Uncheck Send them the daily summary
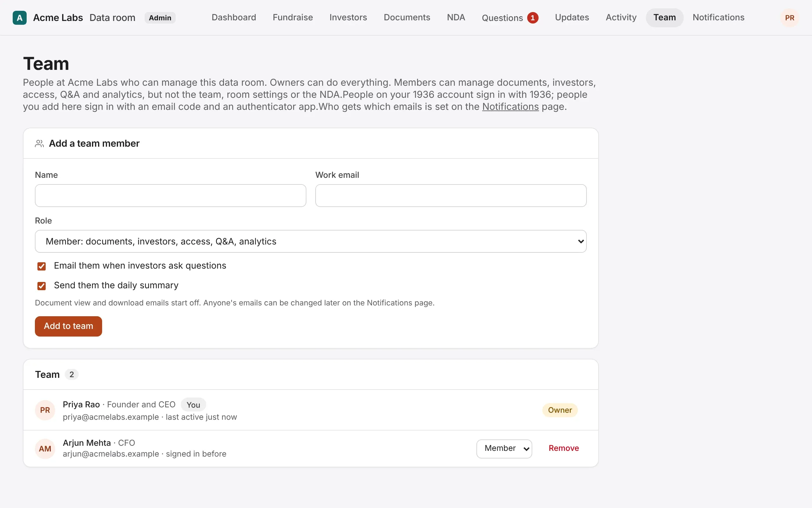This screenshot has width=812, height=508. tap(42, 285)
